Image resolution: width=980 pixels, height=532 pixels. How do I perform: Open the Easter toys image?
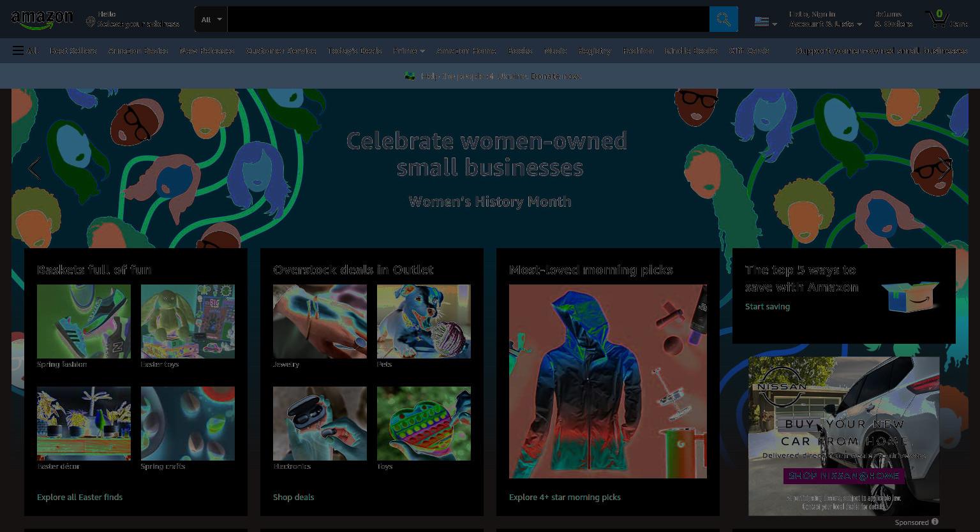188,321
